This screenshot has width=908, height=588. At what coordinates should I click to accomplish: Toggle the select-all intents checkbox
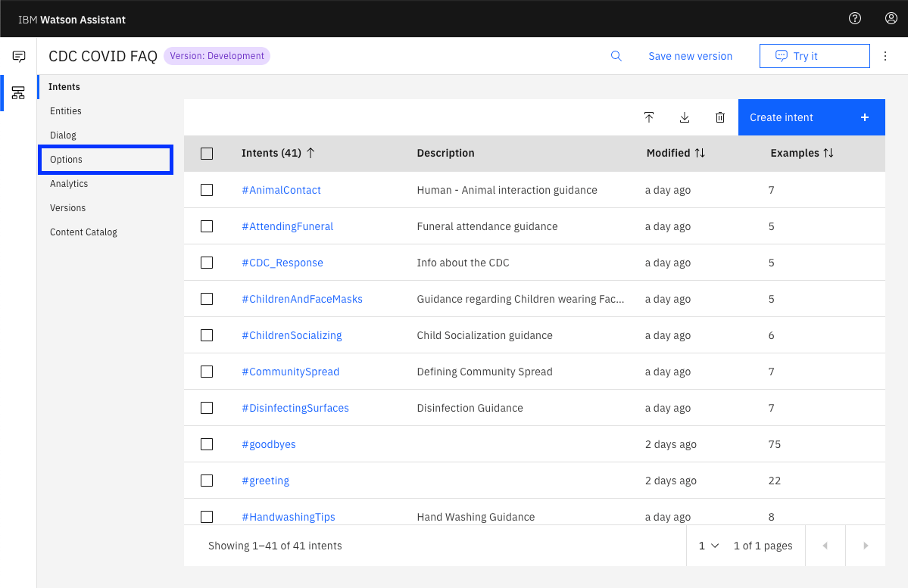[x=207, y=154]
